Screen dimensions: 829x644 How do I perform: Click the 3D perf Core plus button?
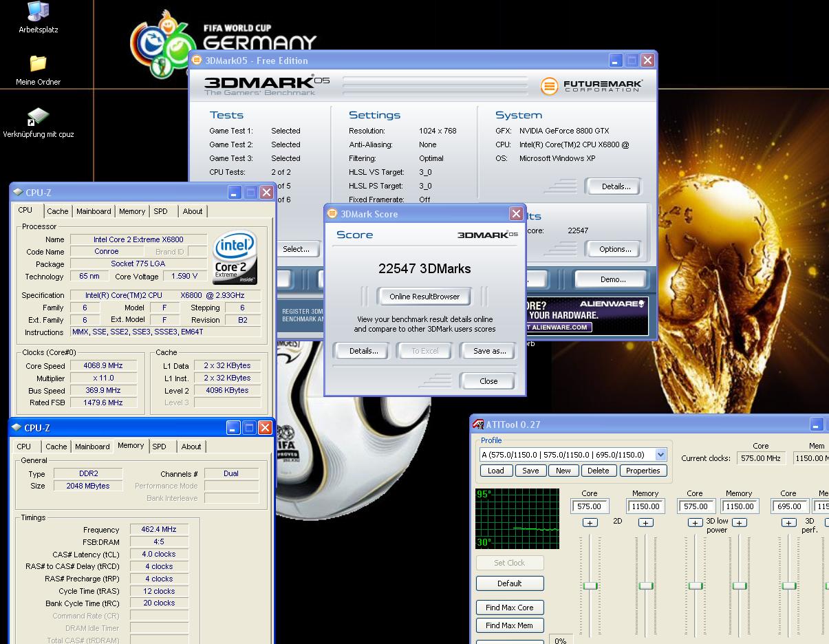[789, 523]
